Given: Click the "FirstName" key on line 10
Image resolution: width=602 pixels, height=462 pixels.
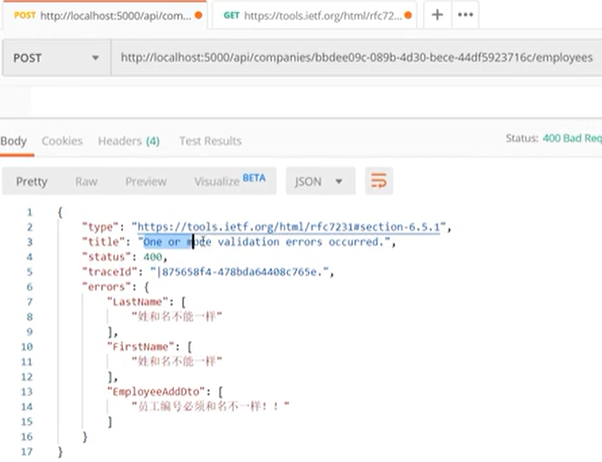Looking at the screenshot, I should click(141, 347).
